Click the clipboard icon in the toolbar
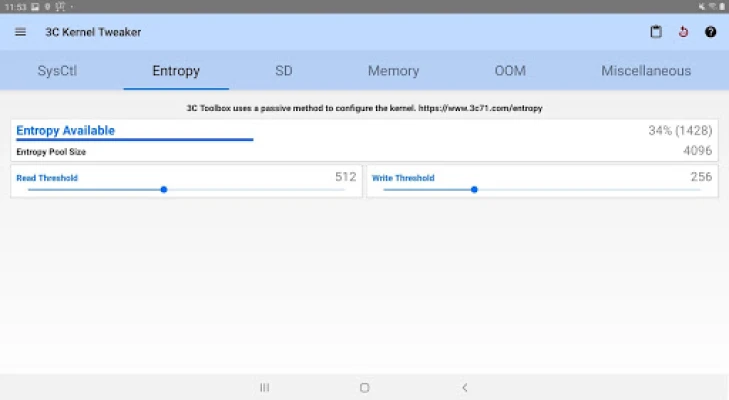 [x=656, y=32]
